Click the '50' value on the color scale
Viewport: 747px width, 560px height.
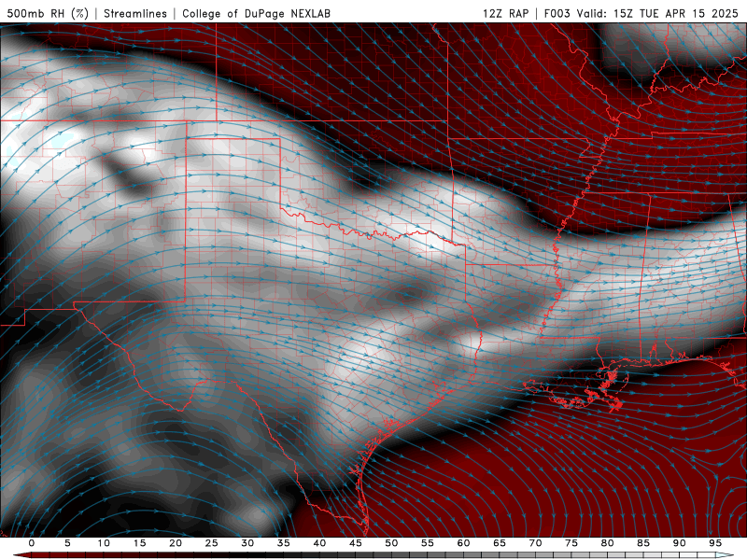tap(391, 543)
